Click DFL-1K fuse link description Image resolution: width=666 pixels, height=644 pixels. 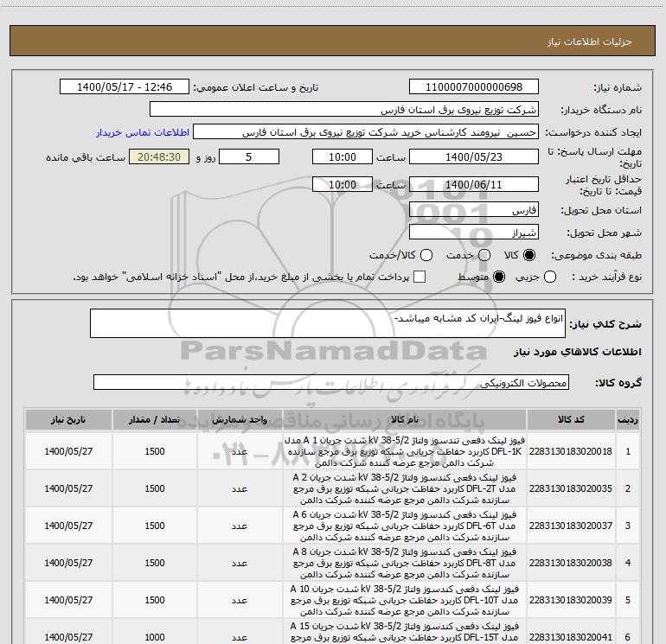click(x=405, y=451)
